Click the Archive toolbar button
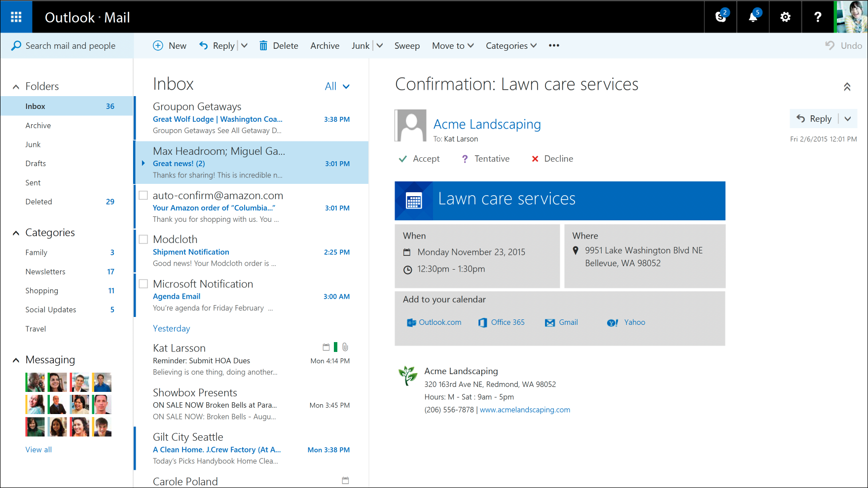Screen dimensions: 868x488 coord(325,45)
